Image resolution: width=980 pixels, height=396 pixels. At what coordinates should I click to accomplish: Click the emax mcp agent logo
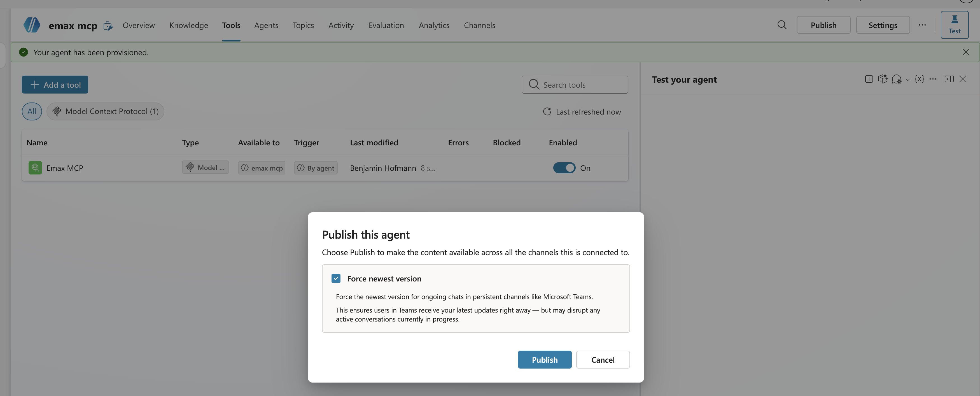[32, 25]
